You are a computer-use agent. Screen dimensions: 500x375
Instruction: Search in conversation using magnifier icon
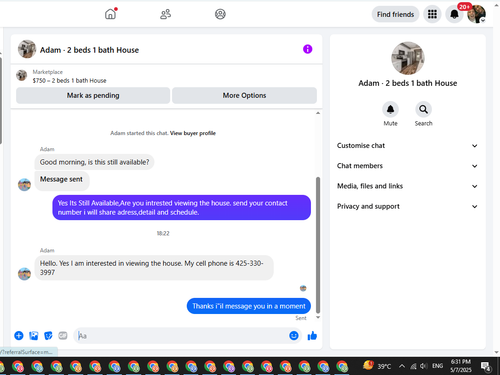(x=423, y=109)
